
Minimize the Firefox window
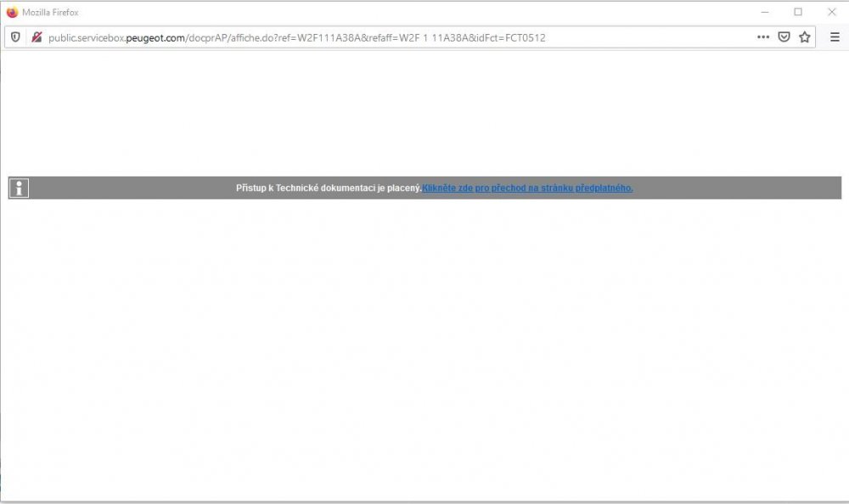(765, 12)
